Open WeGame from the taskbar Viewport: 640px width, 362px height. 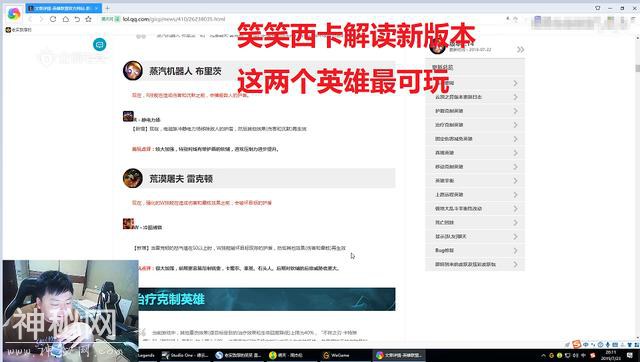click(x=345, y=355)
